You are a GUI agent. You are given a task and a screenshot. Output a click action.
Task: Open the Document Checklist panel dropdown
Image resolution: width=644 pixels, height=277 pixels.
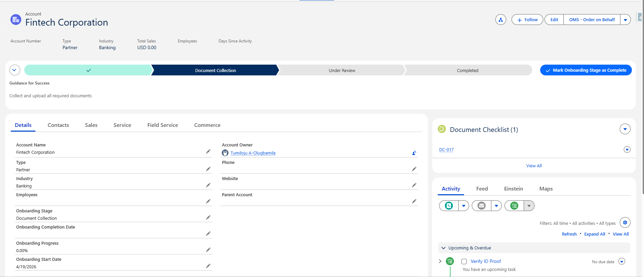(625, 129)
